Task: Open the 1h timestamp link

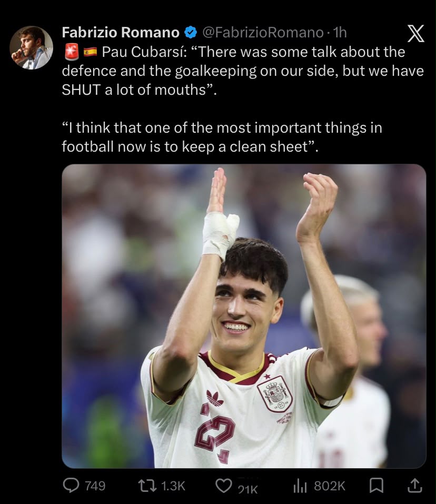Action: tap(340, 33)
